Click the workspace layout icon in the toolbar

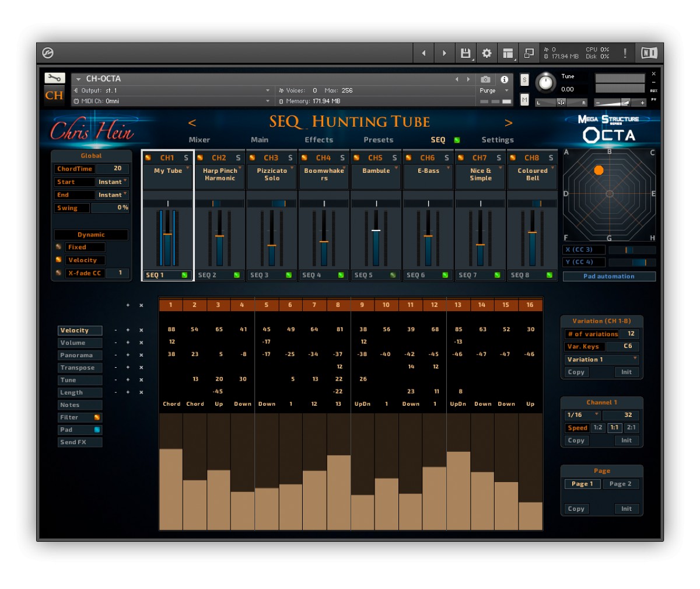508,53
